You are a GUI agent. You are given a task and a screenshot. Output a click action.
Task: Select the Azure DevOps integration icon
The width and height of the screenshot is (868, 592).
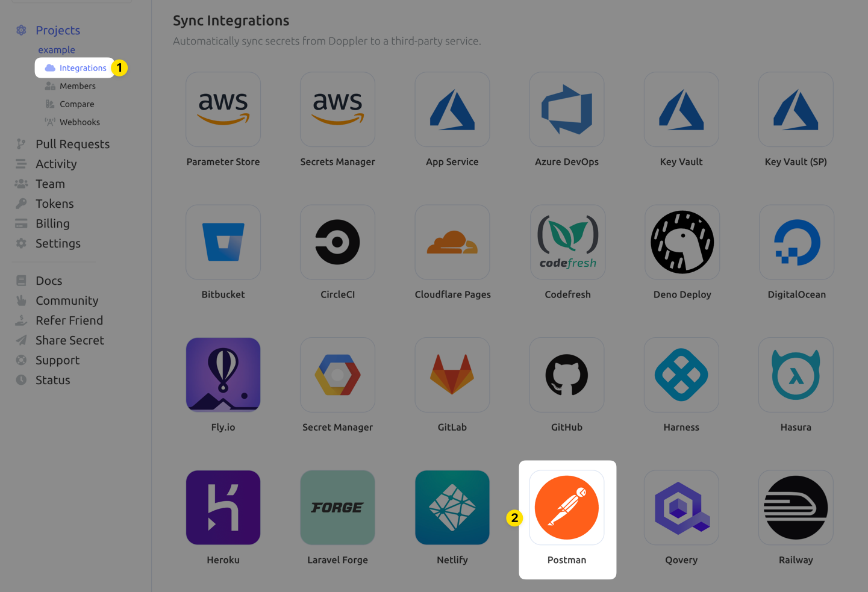click(x=567, y=110)
